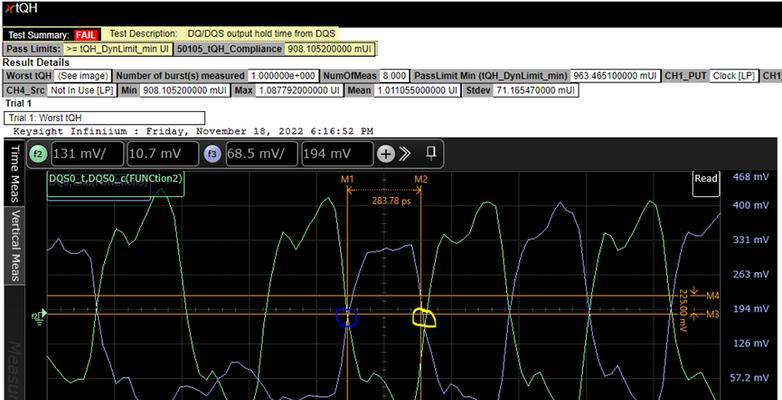Click the pin icon in waveform toolbar
The width and height of the screenshot is (782, 400).
tap(431, 154)
